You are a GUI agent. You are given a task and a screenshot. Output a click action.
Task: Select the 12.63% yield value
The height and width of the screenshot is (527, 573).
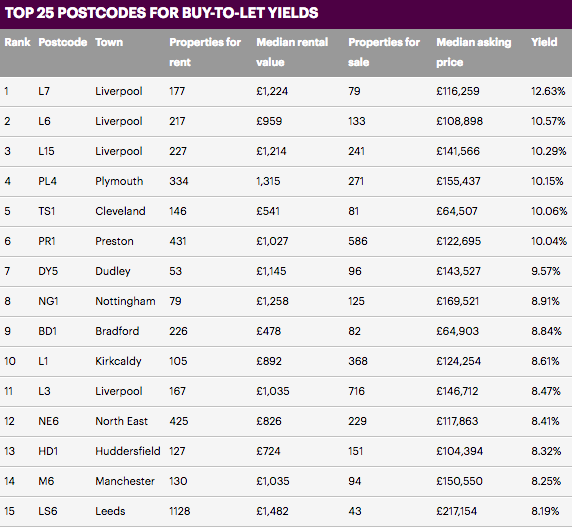[x=548, y=91]
